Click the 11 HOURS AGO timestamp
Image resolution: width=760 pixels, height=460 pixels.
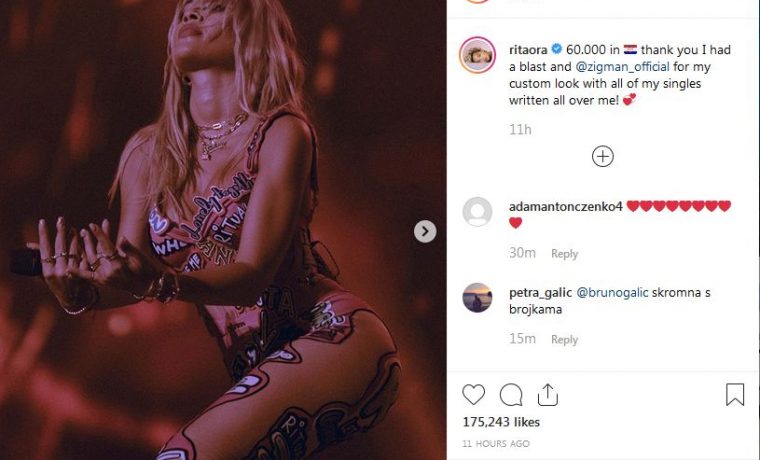(496, 444)
